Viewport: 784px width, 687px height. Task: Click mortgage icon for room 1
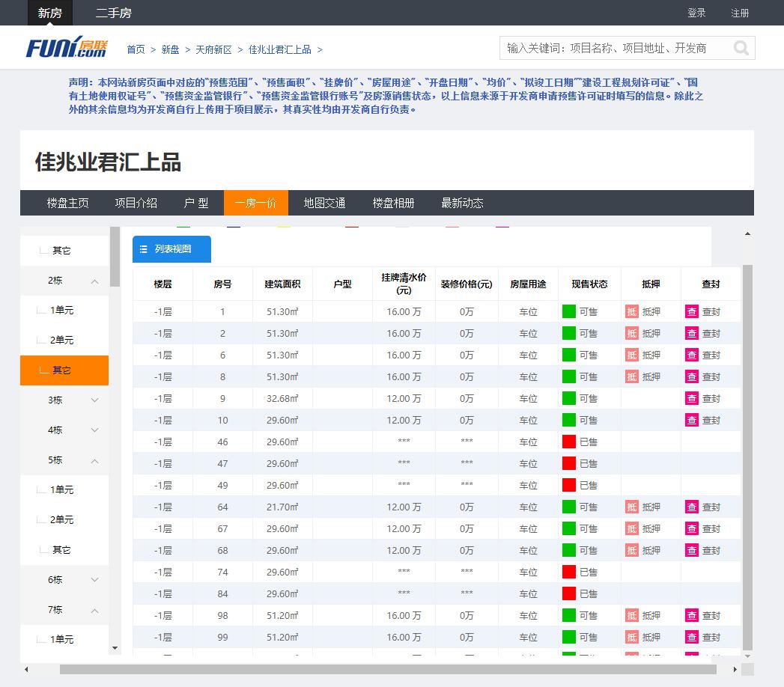pos(632,312)
